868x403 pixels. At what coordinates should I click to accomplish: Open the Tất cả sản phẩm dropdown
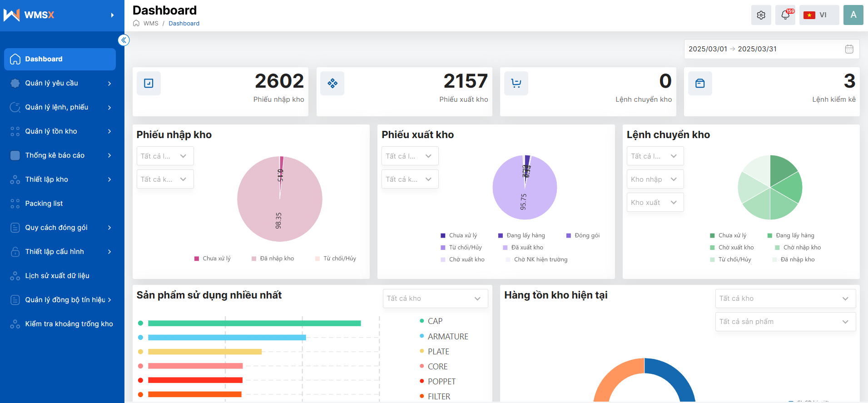coord(785,322)
